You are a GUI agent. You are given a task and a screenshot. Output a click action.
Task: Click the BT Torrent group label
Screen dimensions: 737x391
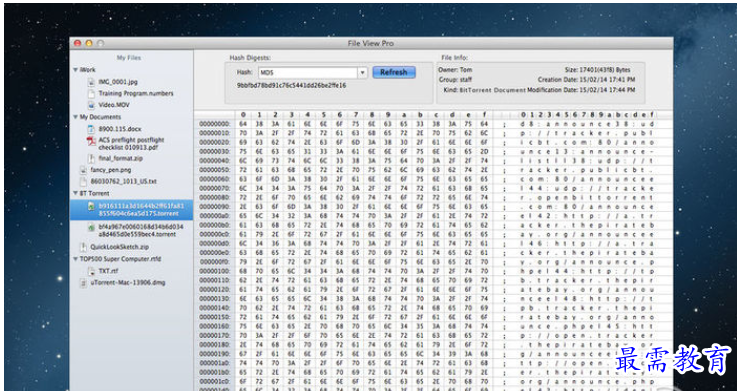pyautogui.click(x=94, y=193)
